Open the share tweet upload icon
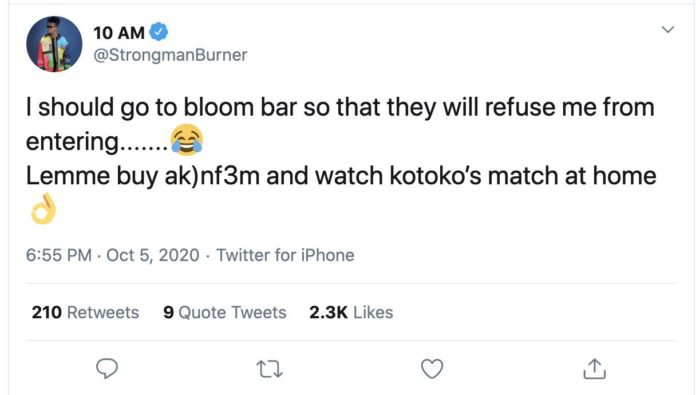Viewport: 696px width, 395px height. pos(594,368)
